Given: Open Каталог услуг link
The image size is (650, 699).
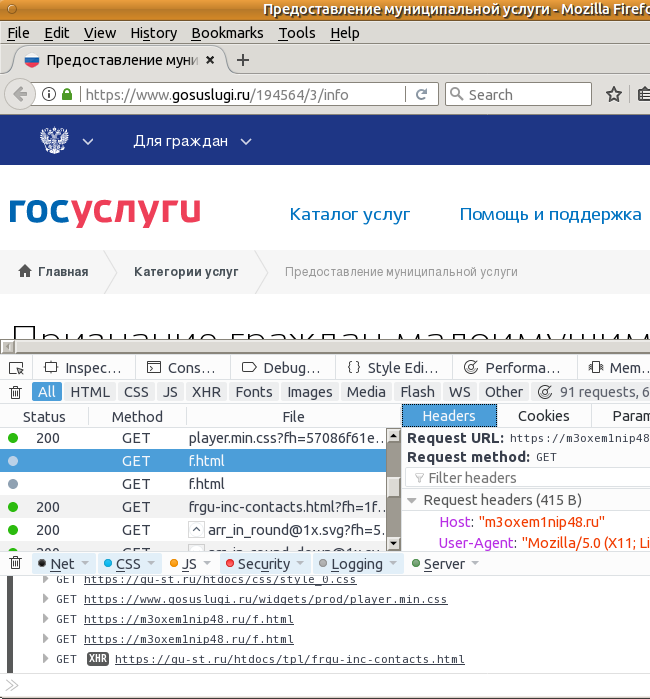Looking at the screenshot, I should [350, 214].
